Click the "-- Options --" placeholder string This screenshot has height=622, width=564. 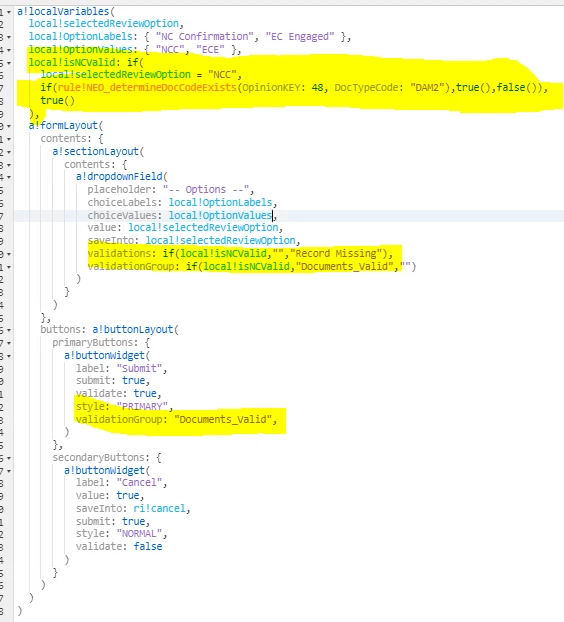[205, 189]
